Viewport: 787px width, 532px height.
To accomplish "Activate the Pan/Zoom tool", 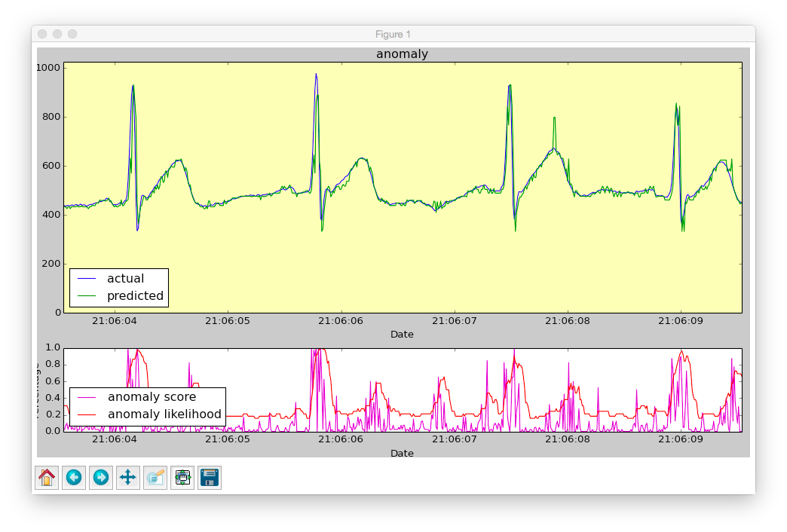I will coord(127,477).
